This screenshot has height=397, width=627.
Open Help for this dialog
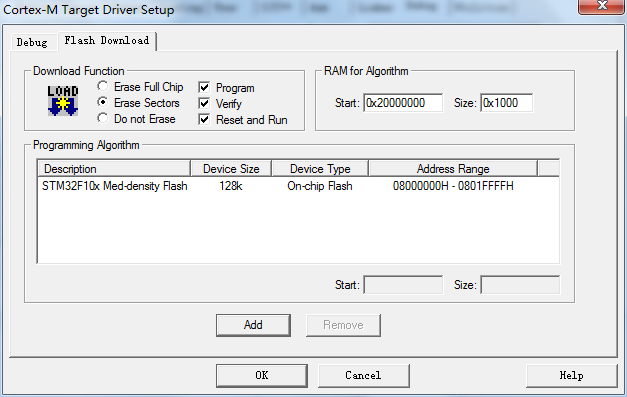(572, 375)
